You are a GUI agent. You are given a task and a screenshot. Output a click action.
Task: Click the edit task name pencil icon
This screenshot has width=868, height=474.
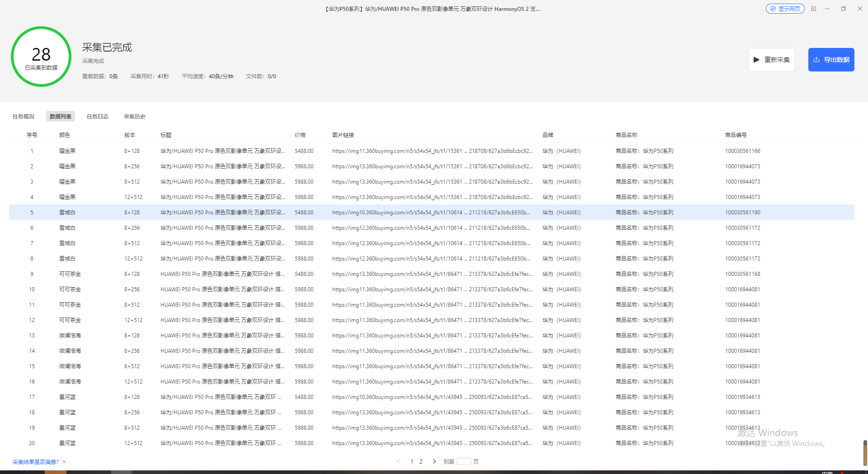coord(814,9)
